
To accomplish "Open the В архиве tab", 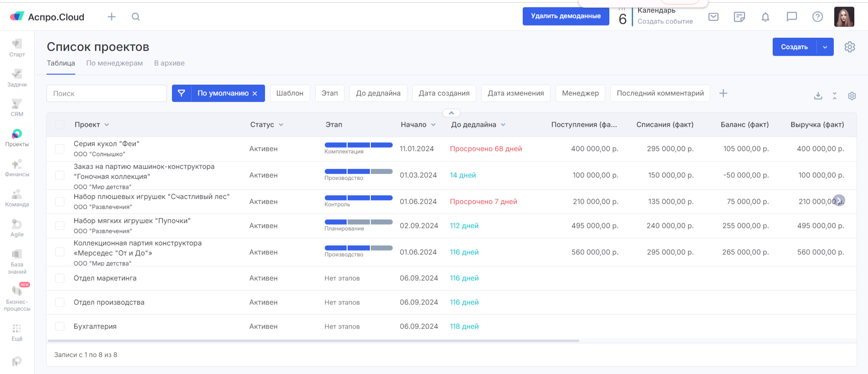I will [x=169, y=63].
